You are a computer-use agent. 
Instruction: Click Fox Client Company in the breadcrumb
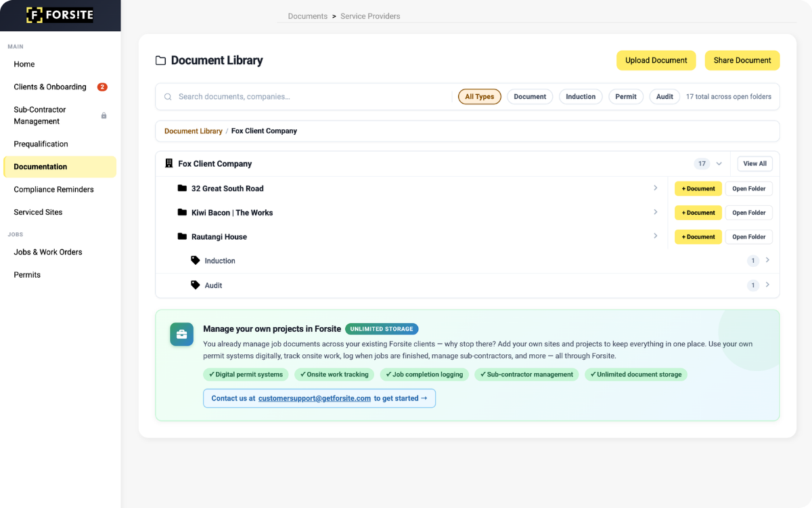coord(264,131)
